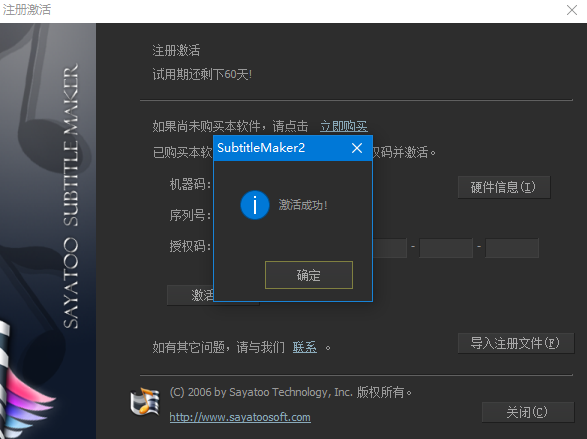This screenshot has width=587, height=439.
Task: Visit http://www.sayatoosoft.com link
Action: click(240, 417)
